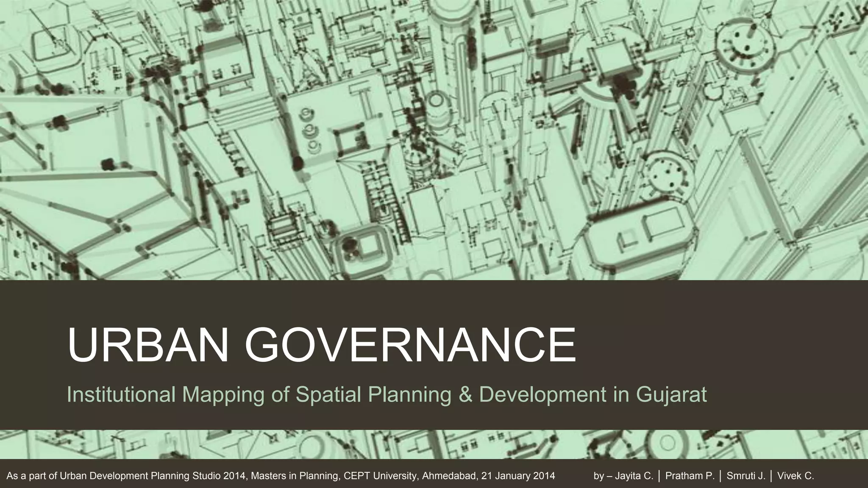The width and height of the screenshot is (868, 488).
Task: Click the word Gujarat in the subtitle
Action: click(x=671, y=395)
